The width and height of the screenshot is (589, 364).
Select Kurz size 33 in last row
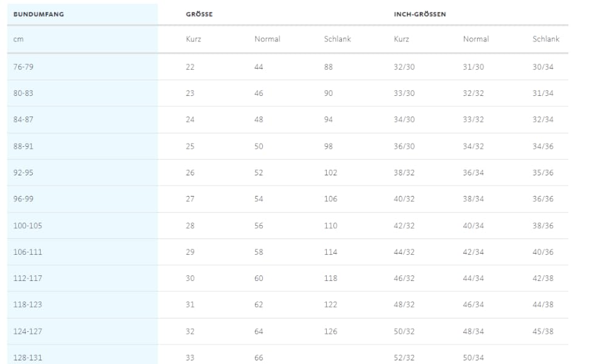(x=190, y=358)
